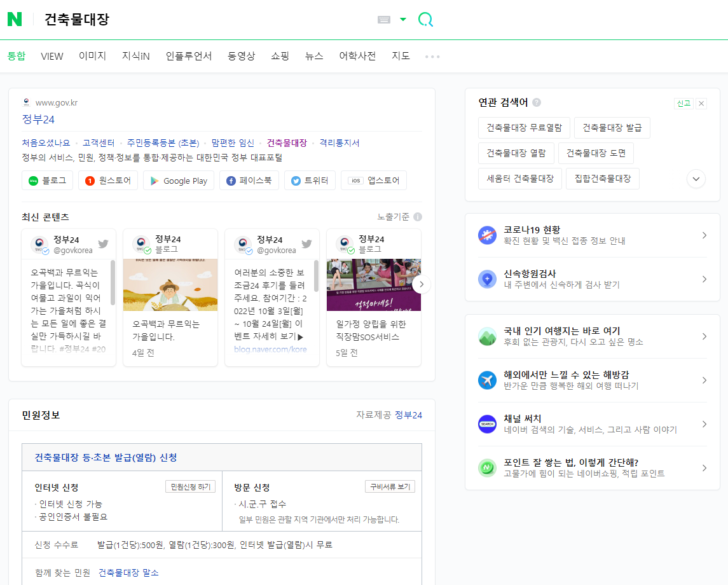This screenshot has height=585, width=728.
Task: Expand the related searches chevron
Action: [x=696, y=179]
